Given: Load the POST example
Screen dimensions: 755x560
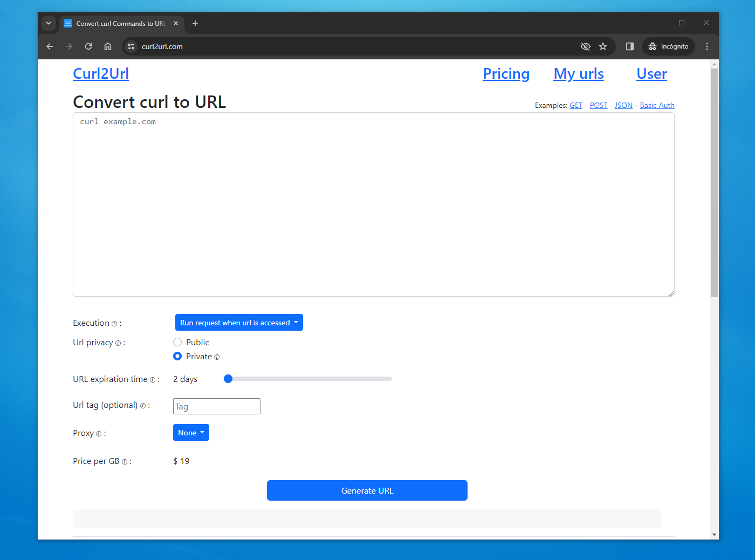Looking at the screenshot, I should point(599,105).
